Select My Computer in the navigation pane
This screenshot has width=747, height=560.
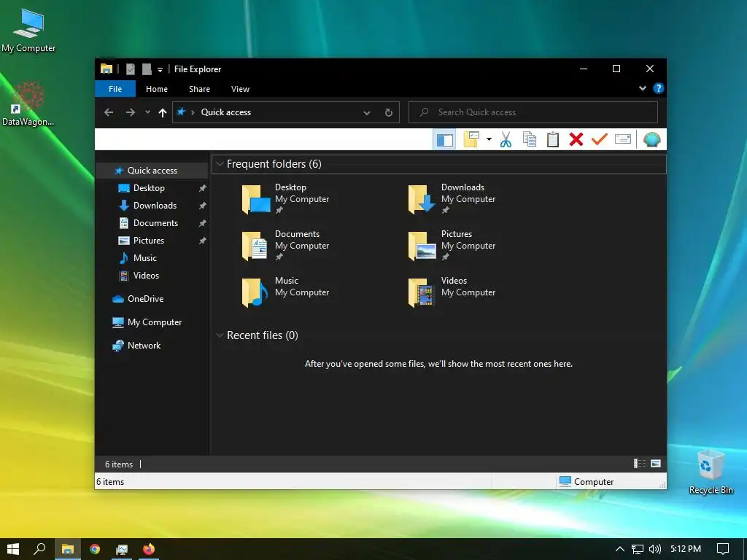pos(155,322)
